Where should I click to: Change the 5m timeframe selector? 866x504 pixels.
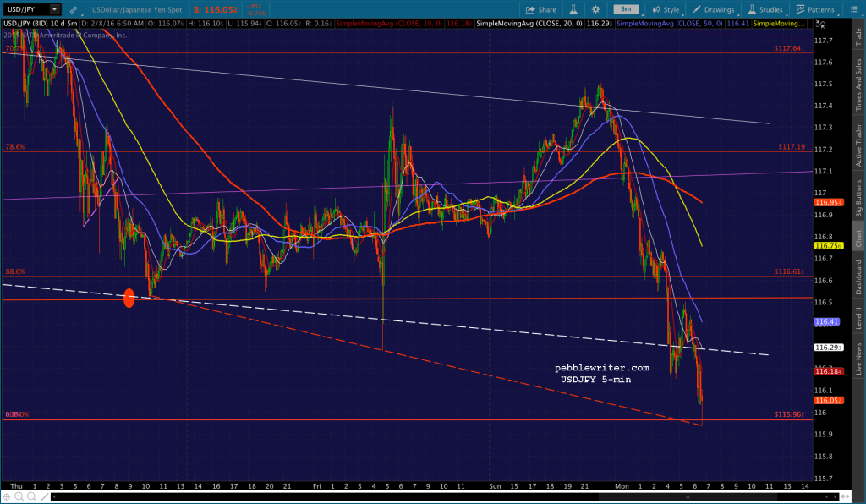626,9
